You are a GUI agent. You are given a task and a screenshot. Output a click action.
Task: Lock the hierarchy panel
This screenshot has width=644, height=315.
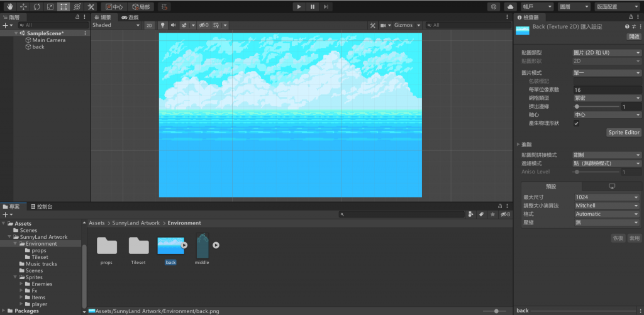point(77,17)
